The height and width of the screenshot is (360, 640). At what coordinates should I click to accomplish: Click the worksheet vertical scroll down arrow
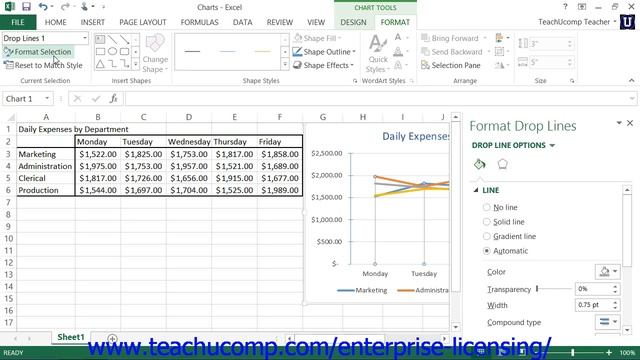tap(456, 327)
